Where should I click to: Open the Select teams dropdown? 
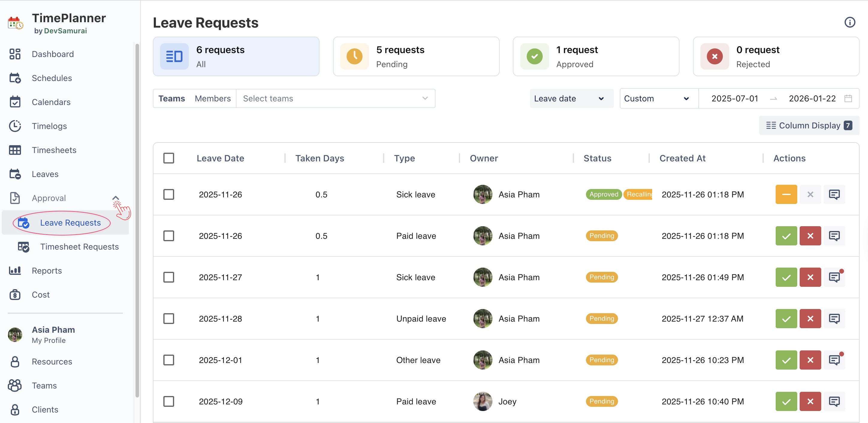click(x=335, y=98)
